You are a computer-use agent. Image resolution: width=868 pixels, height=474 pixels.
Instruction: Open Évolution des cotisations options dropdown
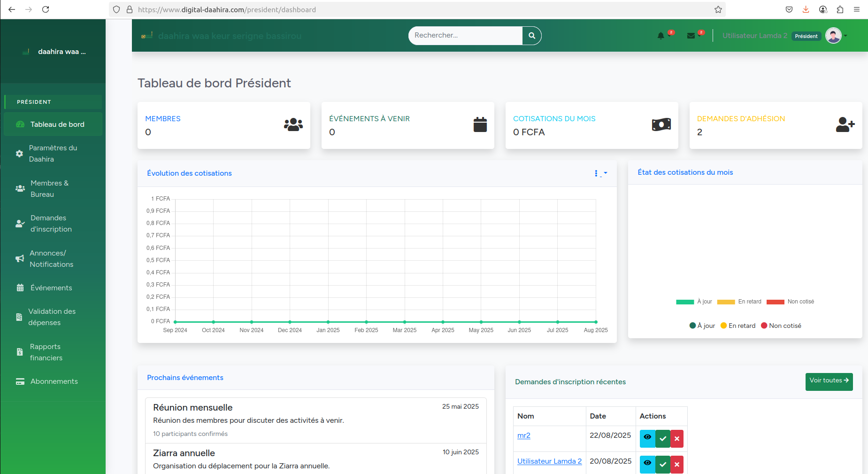pyautogui.click(x=600, y=173)
